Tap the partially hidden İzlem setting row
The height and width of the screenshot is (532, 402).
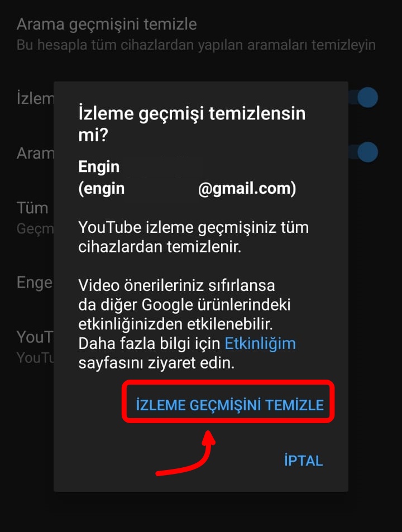coord(35,98)
